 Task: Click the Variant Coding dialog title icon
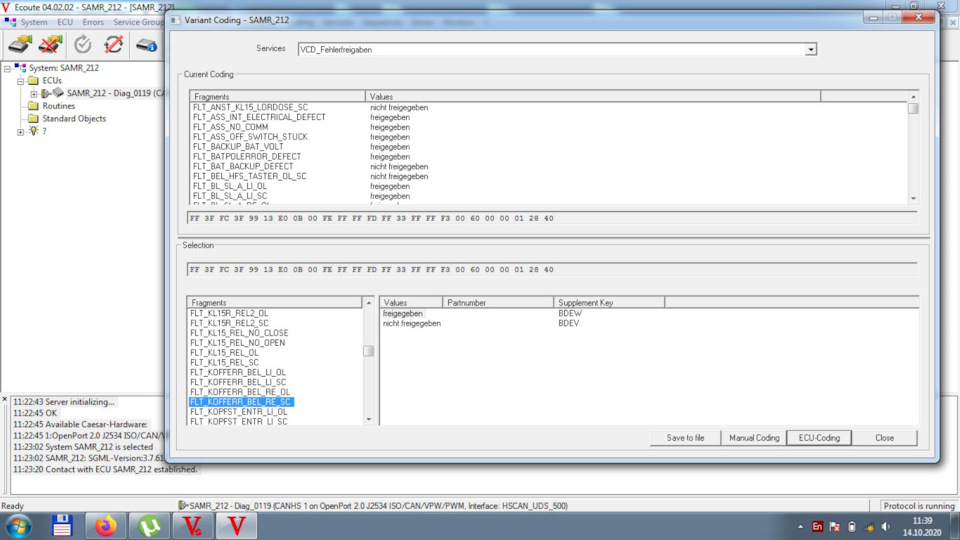click(x=176, y=20)
